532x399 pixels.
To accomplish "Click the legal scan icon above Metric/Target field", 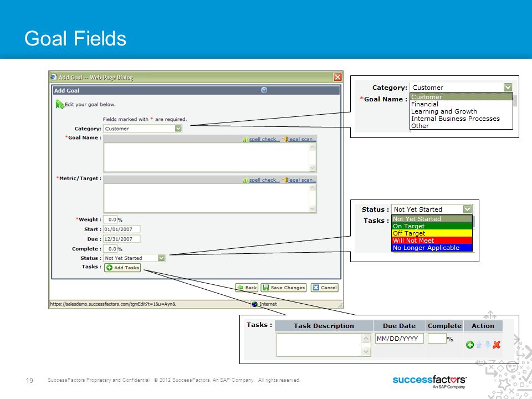I will pos(285,181).
